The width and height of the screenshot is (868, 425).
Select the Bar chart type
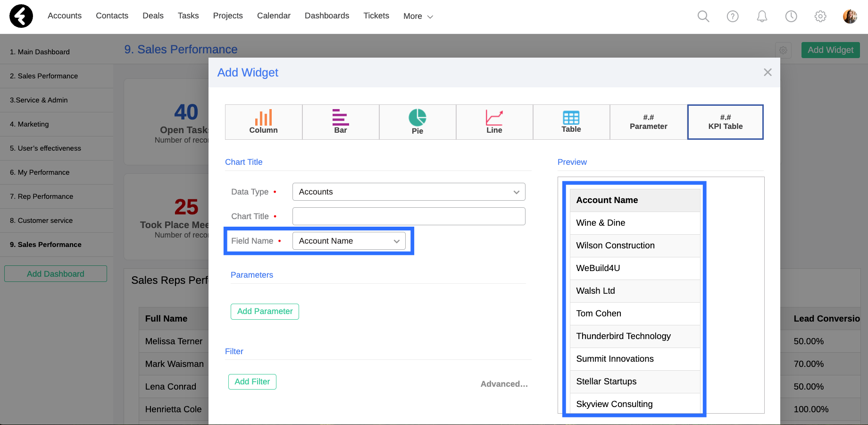(x=341, y=122)
